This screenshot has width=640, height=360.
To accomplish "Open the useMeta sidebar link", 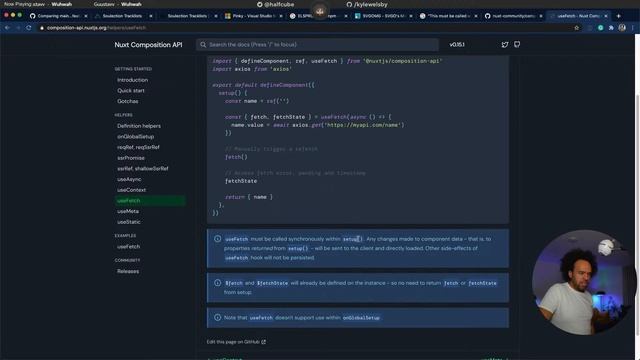I will point(128,211).
